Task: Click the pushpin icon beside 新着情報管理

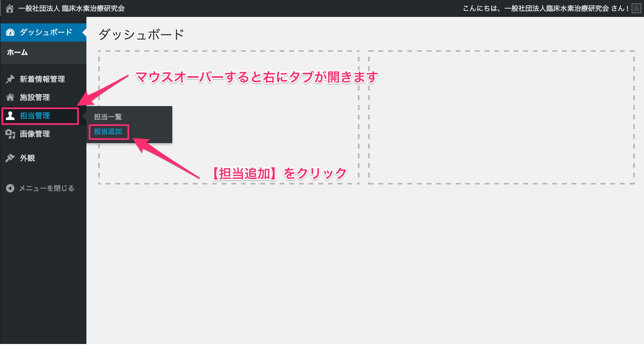Action: point(10,79)
